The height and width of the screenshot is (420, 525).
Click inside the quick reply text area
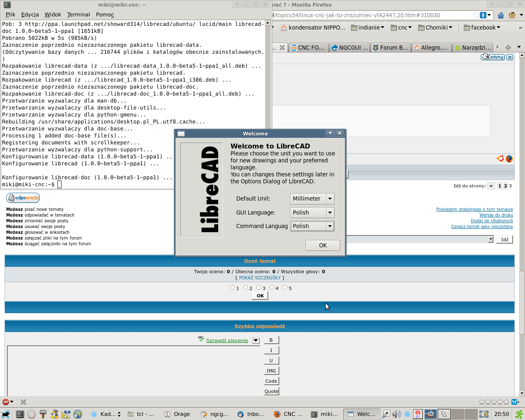point(134,371)
